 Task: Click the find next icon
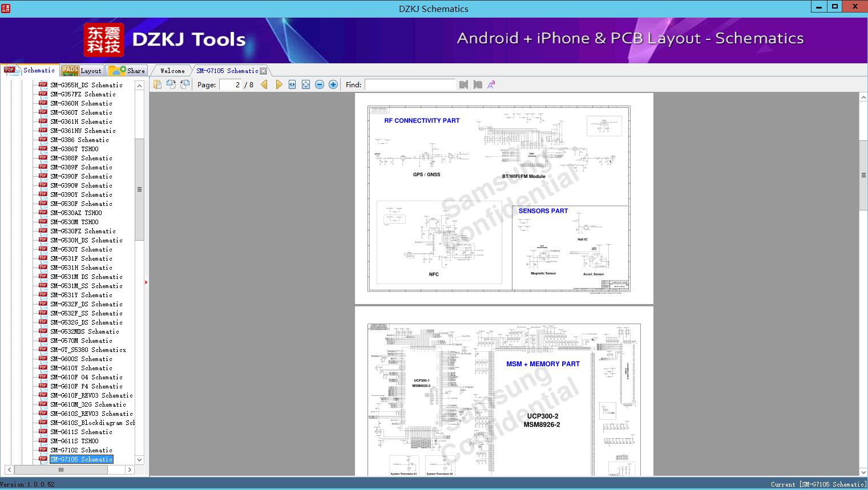(x=478, y=84)
